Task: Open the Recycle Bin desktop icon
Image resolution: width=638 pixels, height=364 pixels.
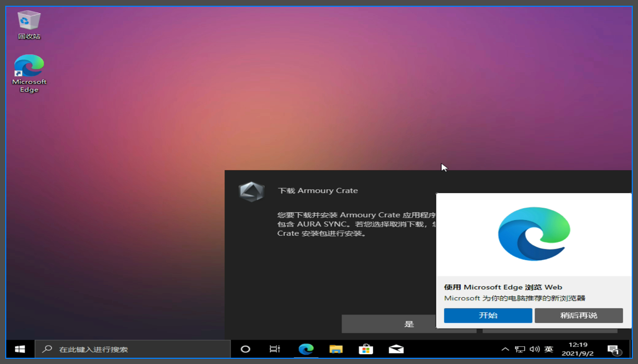Action: coord(29,25)
